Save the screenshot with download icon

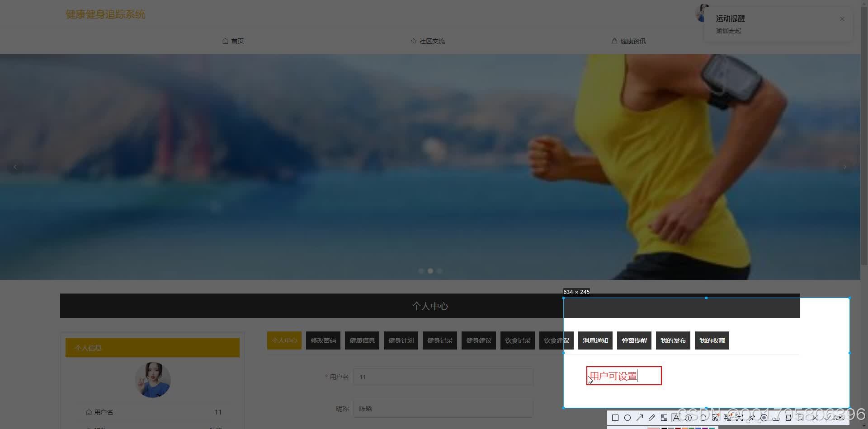776,418
